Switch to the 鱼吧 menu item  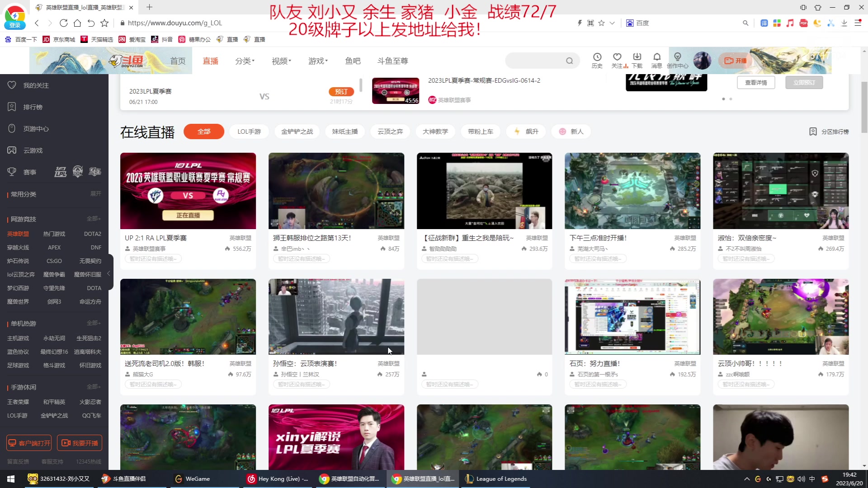click(x=353, y=61)
